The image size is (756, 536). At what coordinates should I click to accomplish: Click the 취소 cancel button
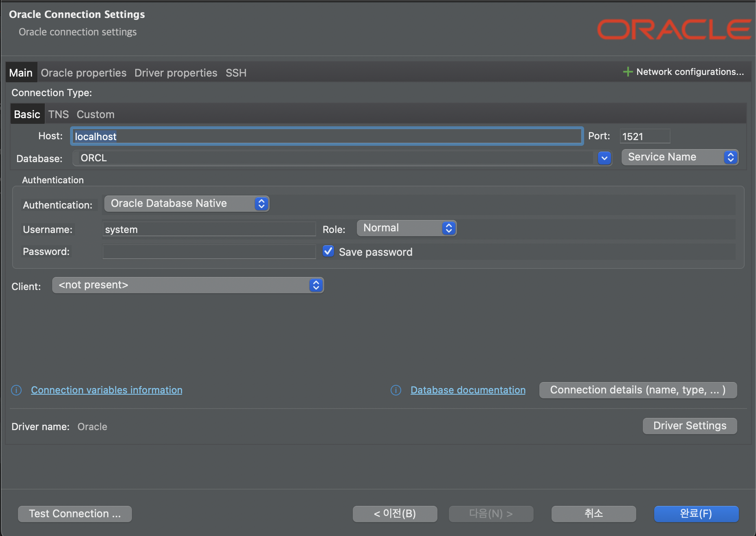pyautogui.click(x=594, y=514)
